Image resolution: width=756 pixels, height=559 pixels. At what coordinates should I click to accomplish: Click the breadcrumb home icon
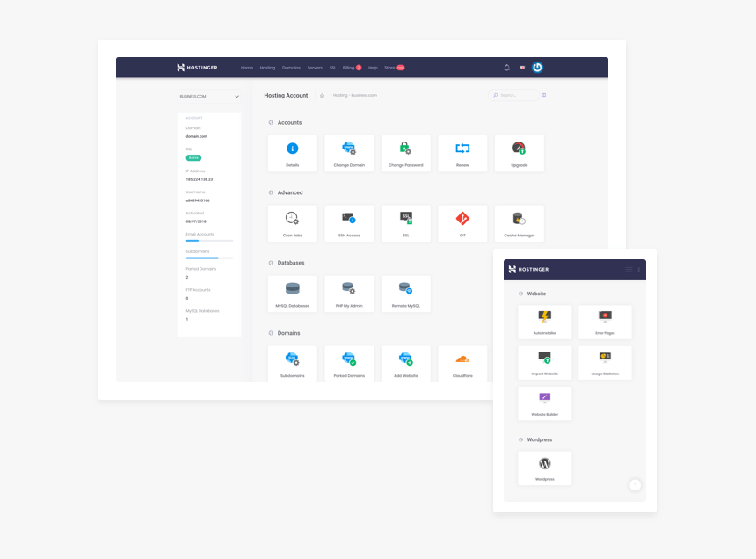[322, 96]
